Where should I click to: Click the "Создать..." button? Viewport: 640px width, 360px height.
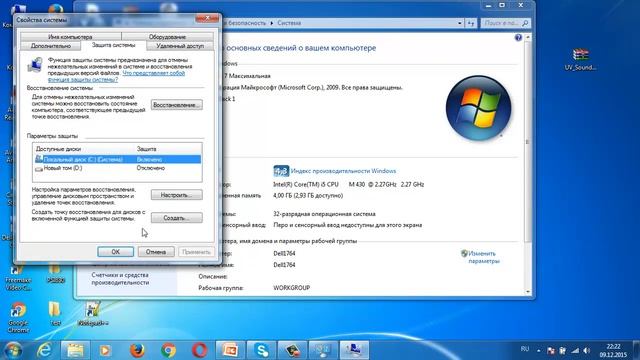point(177,218)
